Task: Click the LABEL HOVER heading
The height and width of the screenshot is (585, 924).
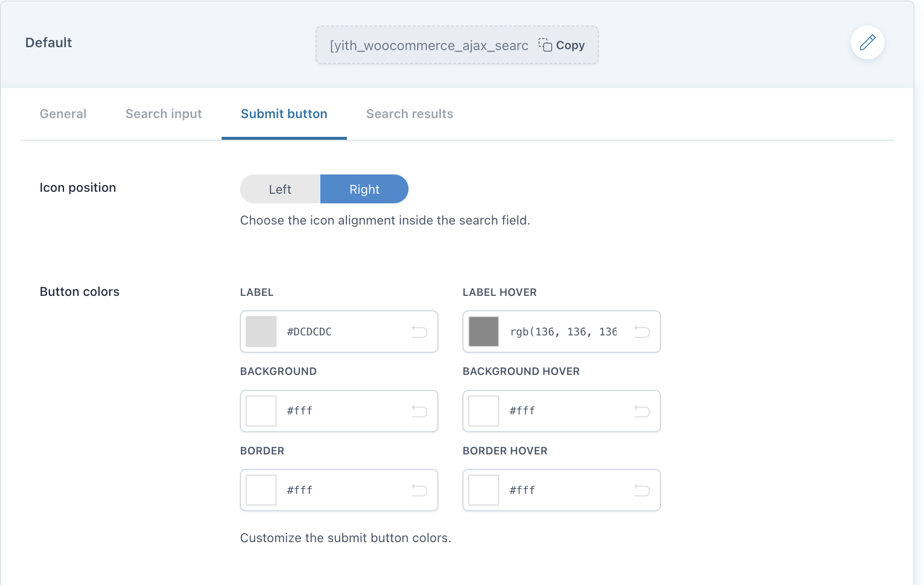Action: [500, 292]
